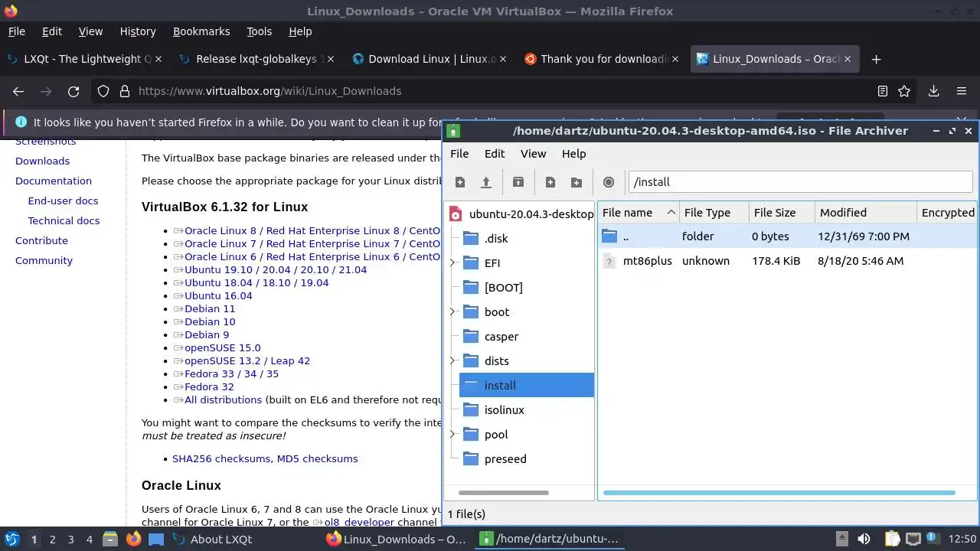Click the add folder toolbar icon

(577, 182)
